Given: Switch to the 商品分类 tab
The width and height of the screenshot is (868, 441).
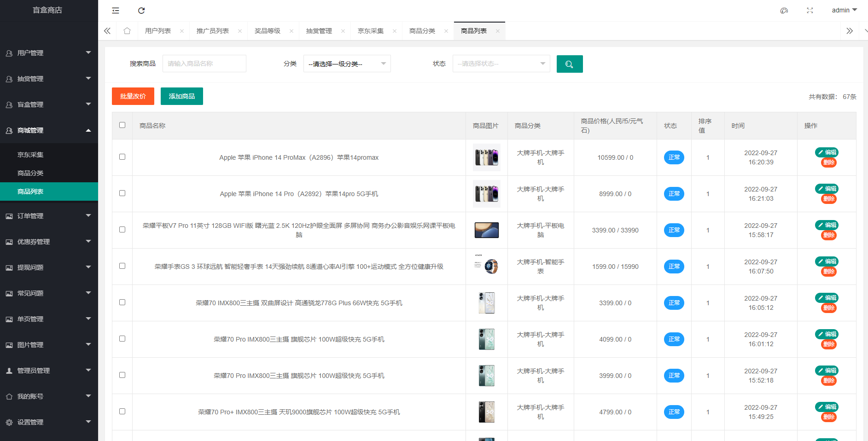Looking at the screenshot, I should [423, 31].
